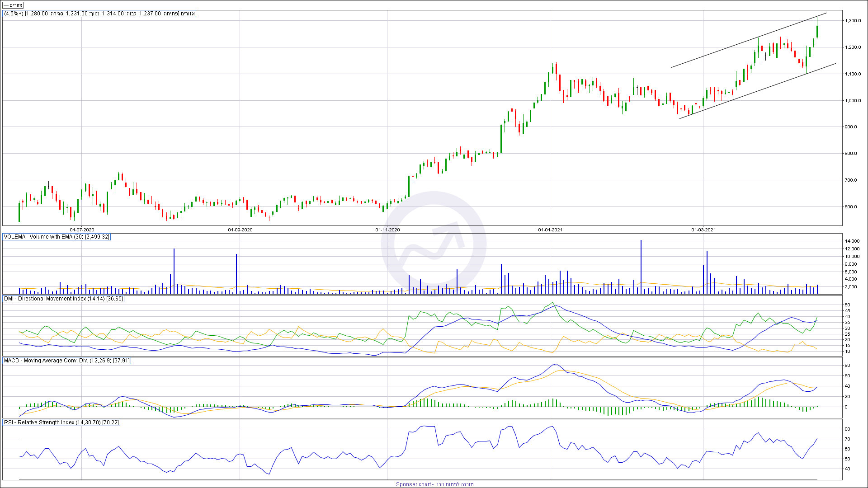The height and width of the screenshot is (488, 868).
Task: Click the MACD indicator title label
Action: point(66,361)
